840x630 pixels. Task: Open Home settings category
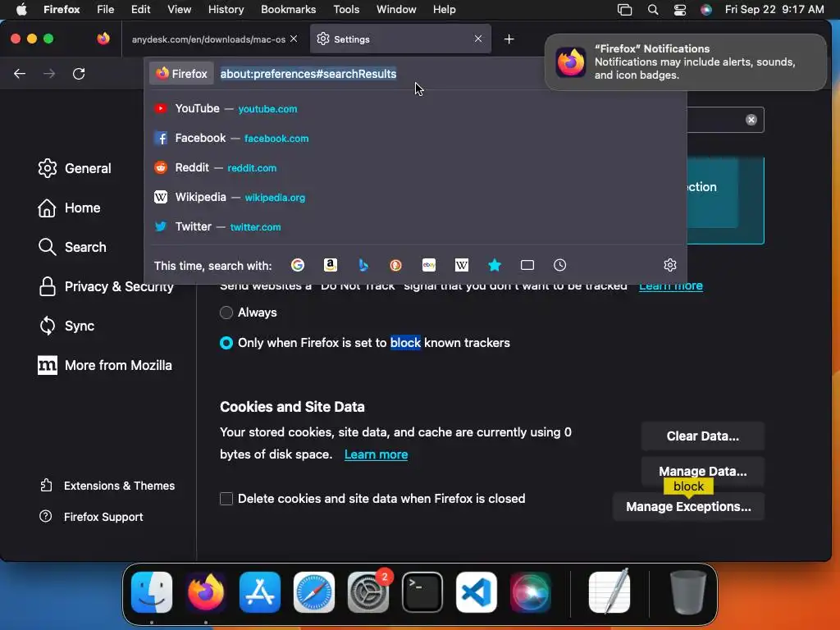69,208
